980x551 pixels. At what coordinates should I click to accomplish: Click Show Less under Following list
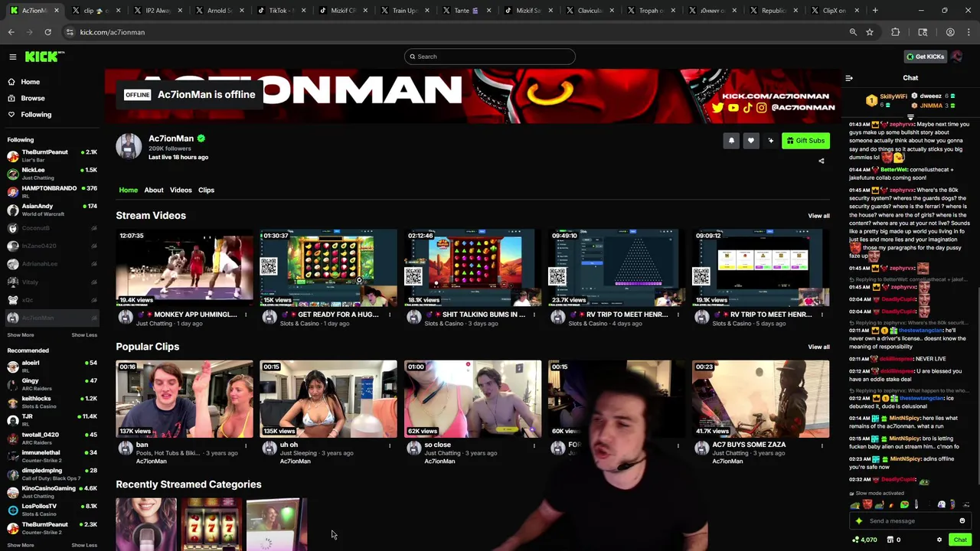(x=84, y=334)
